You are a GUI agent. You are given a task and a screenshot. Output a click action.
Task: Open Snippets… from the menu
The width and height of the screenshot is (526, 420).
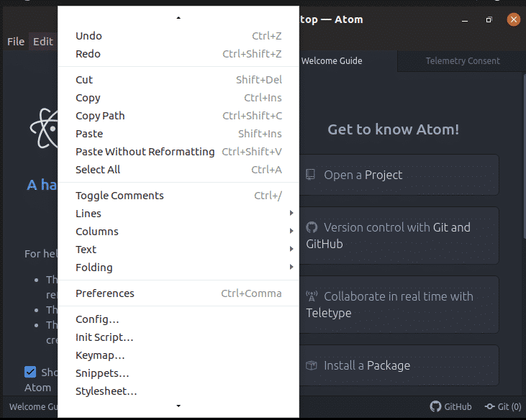coord(178,373)
